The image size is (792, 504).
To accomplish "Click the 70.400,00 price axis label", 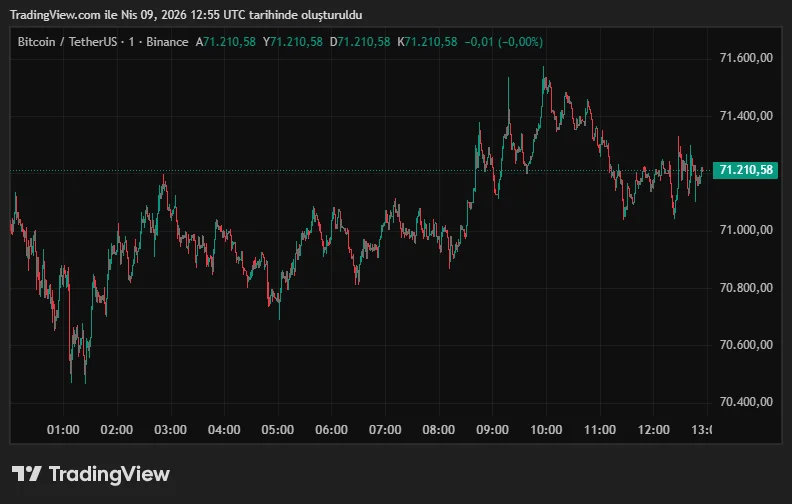I will (746, 402).
